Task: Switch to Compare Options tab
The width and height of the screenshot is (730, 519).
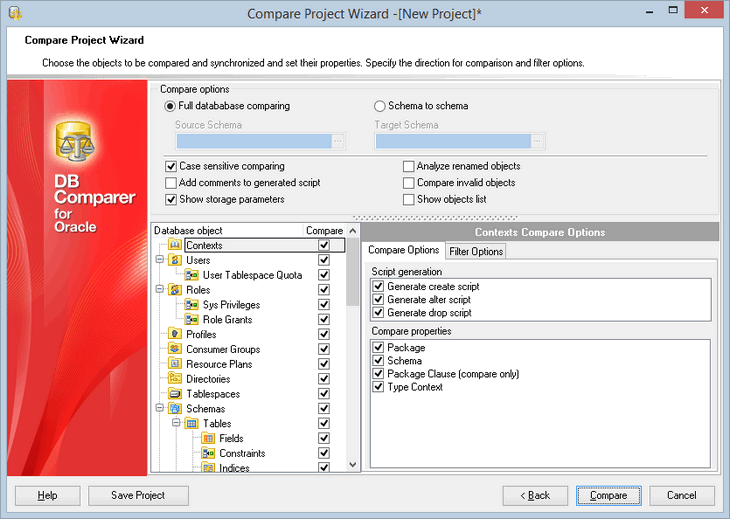Action: pos(403,250)
